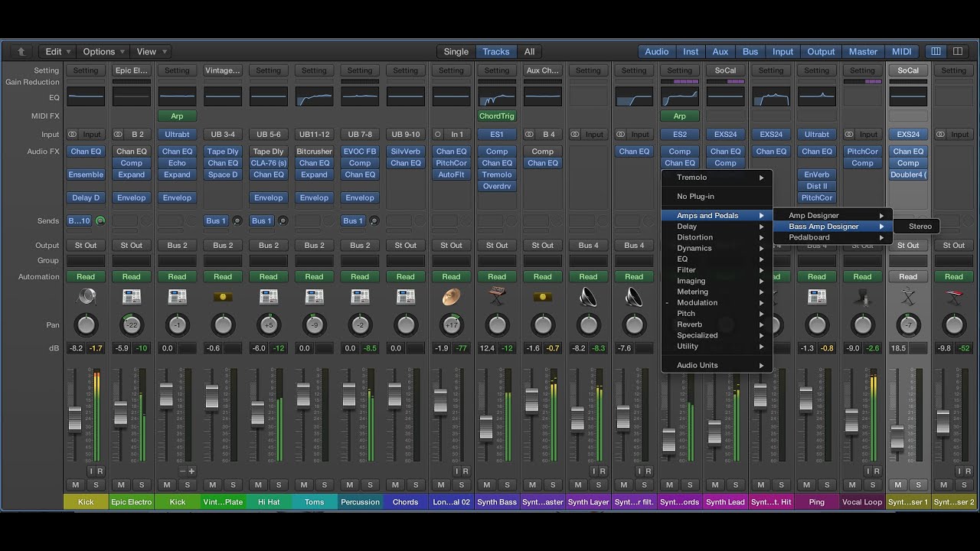Toggle the Aux channel filter button
980x551 pixels.
pos(720,52)
